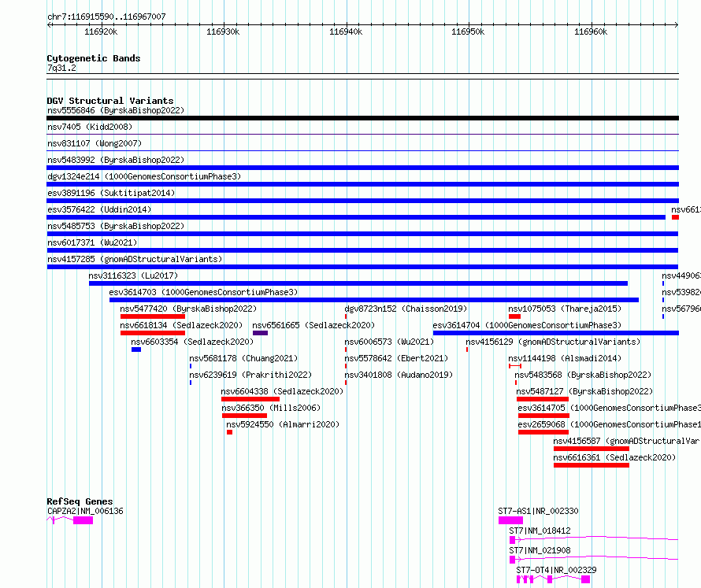Open CAPZA2|NM_006136 gene label

pyautogui.click(x=85, y=511)
